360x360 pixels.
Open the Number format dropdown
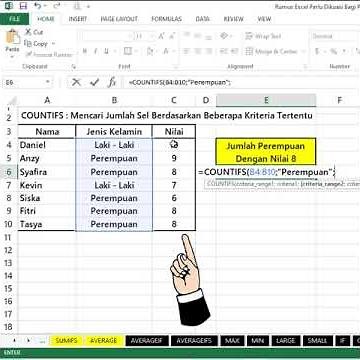pyautogui.click(x=335, y=36)
